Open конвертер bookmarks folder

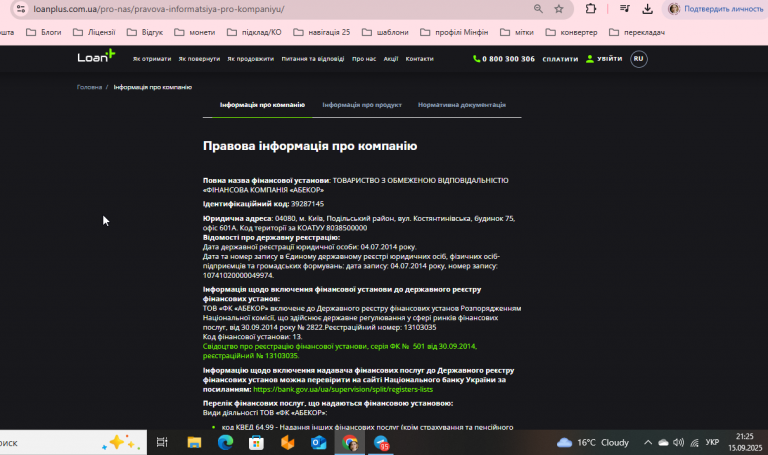pyautogui.click(x=572, y=32)
